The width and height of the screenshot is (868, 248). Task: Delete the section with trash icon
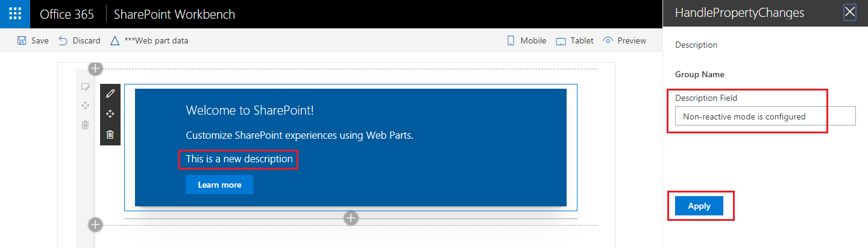(86, 125)
